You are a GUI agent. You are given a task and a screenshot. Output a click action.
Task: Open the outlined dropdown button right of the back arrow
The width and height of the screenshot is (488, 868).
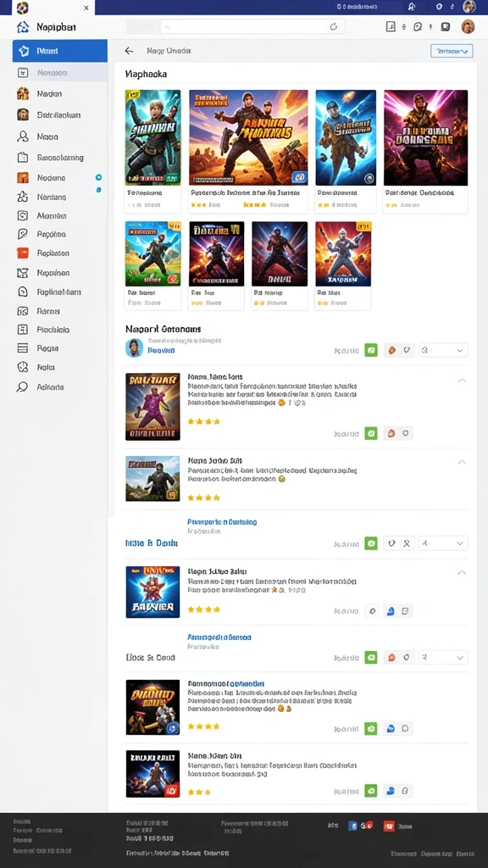coord(452,51)
